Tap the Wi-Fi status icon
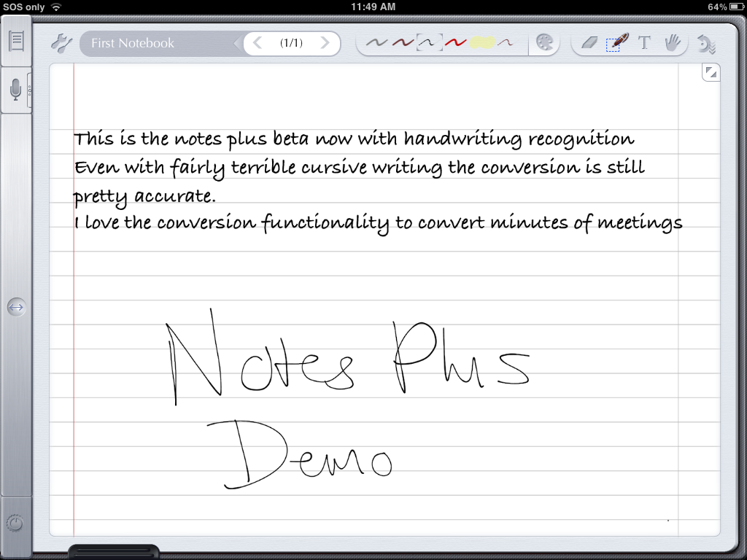 click(x=56, y=7)
